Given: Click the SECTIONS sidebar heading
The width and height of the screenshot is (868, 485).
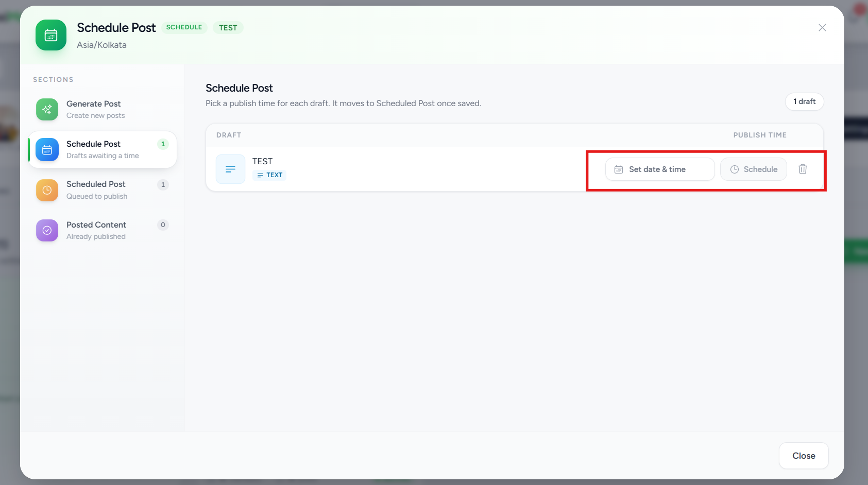Looking at the screenshot, I should (53, 79).
